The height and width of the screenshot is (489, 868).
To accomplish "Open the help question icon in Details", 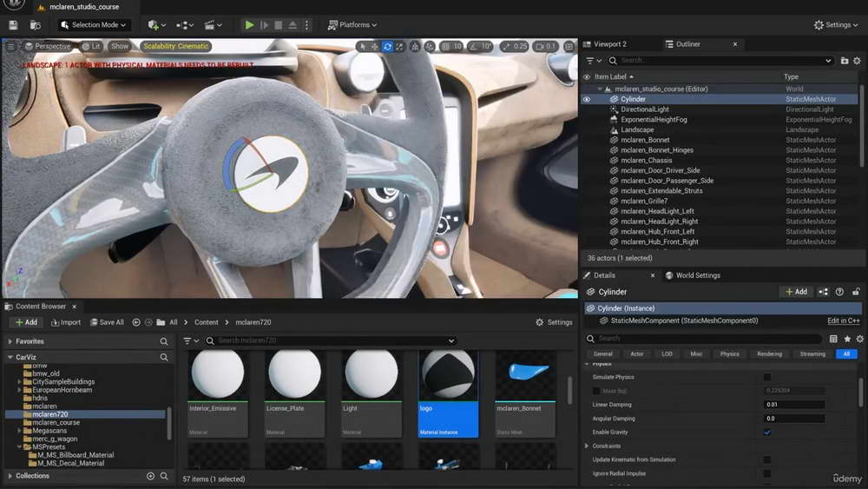I will click(x=839, y=292).
